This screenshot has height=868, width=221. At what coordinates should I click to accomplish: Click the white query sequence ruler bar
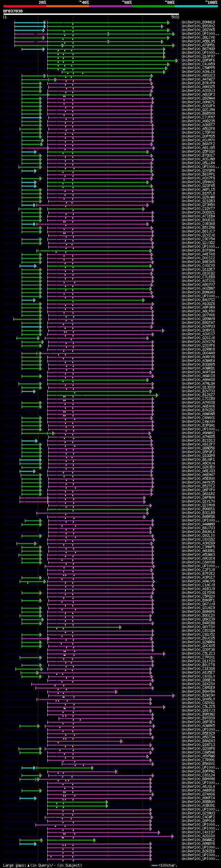click(x=91, y=14)
